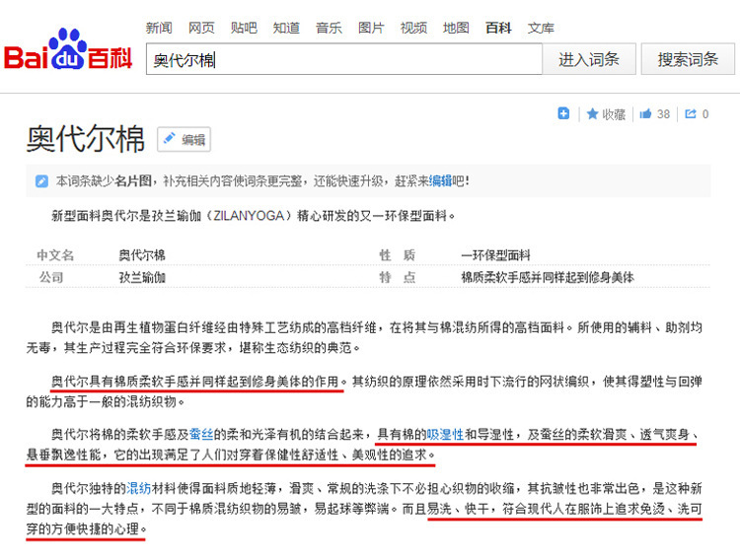Image resolution: width=740 pixels, height=560 pixels.
Task: Select the 百科 tab
Action: 498,28
